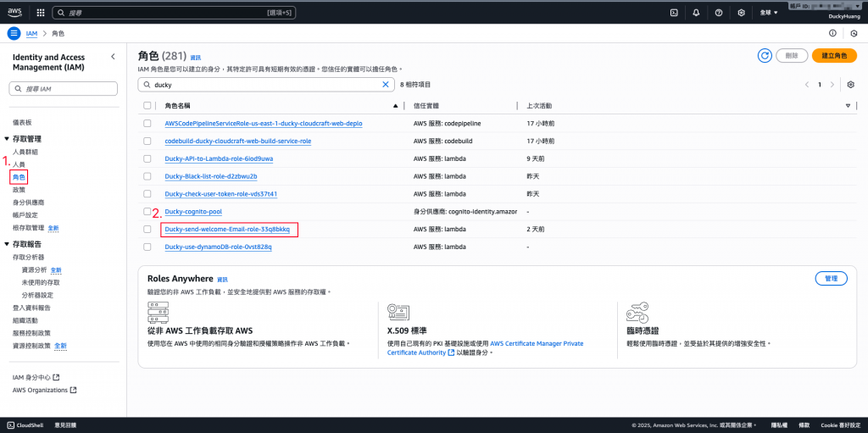Click the roles filter field with ducky
Viewport: 868px width, 433px height.
[x=265, y=85]
